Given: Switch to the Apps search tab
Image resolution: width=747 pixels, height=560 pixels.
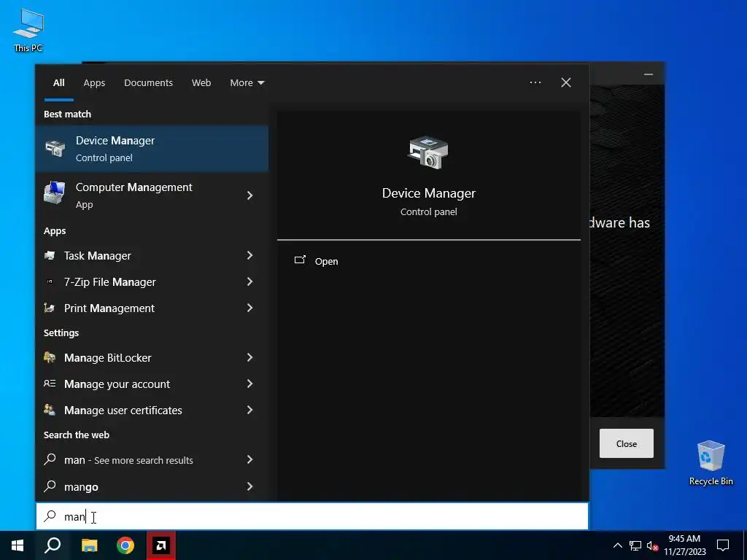Looking at the screenshot, I should pos(94,83).
